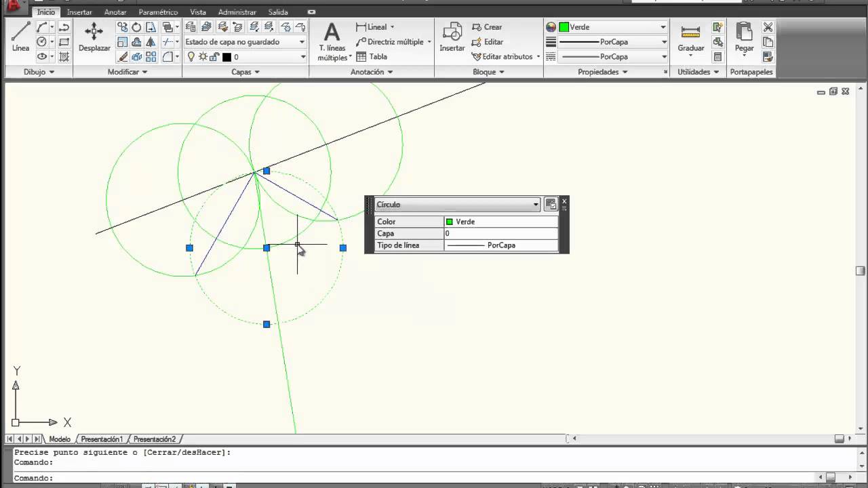868x488 pixels.
Task: Switch to the Anotar ribbon tab
Action: pos(115,12)
